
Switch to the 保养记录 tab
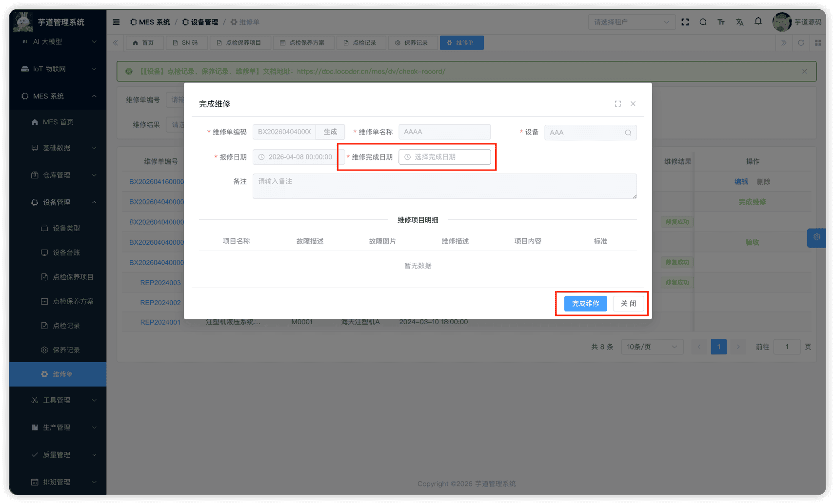click(x=413, y=42)
